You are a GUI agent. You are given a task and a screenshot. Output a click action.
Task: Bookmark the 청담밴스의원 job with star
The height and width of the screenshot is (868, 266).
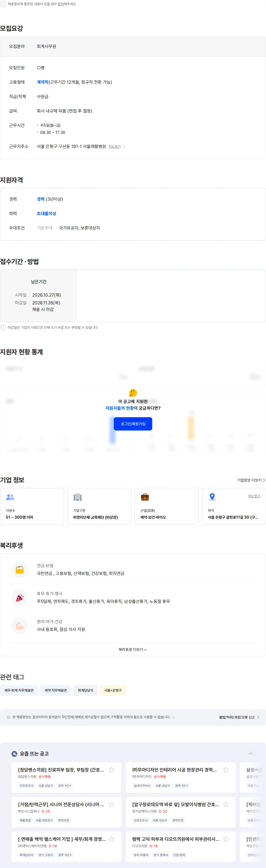tap(112, 770)
